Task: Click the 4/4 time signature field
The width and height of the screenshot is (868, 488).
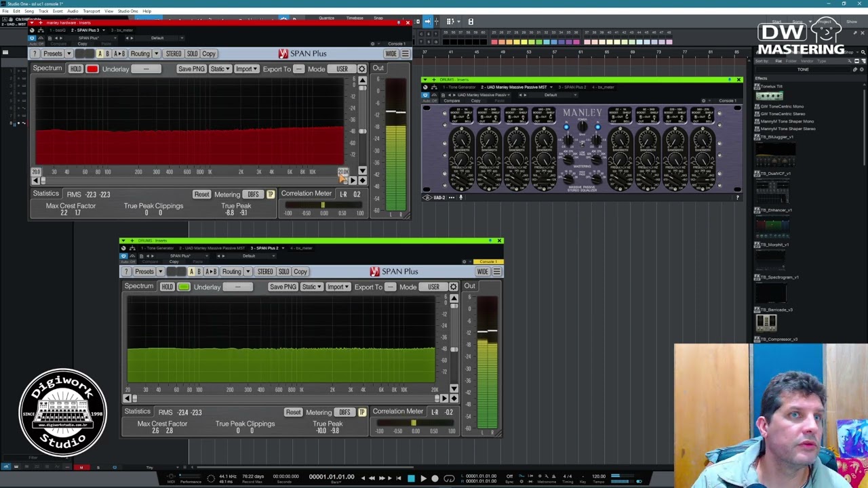Action: (567, 476)
